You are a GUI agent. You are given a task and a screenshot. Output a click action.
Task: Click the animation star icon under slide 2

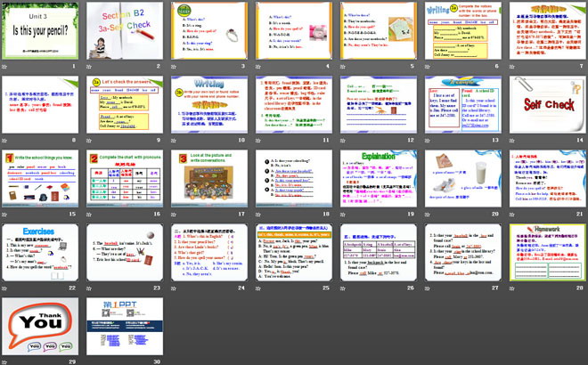[x=89, y=67]
